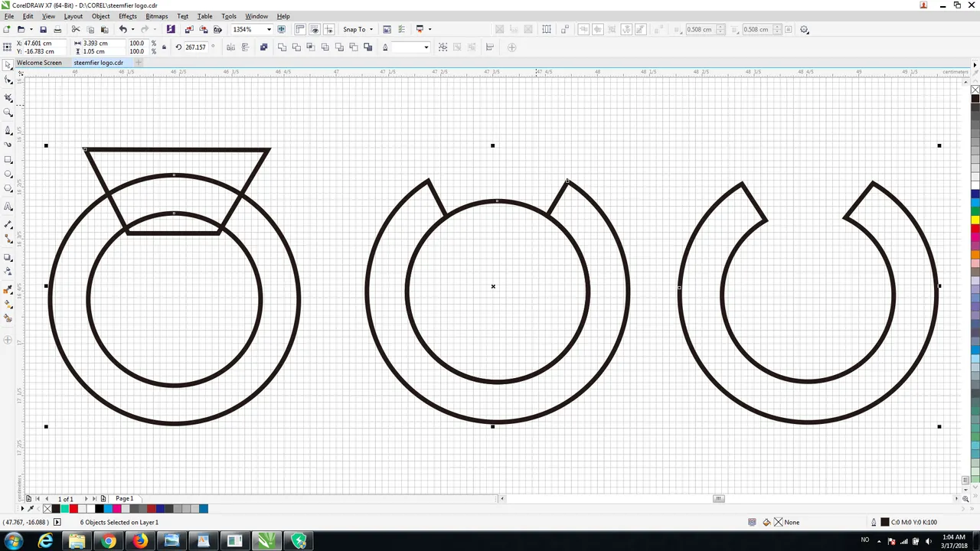Switch to the Page 1 tab
The width and height of the screenshot is (980, 551).
124,499
